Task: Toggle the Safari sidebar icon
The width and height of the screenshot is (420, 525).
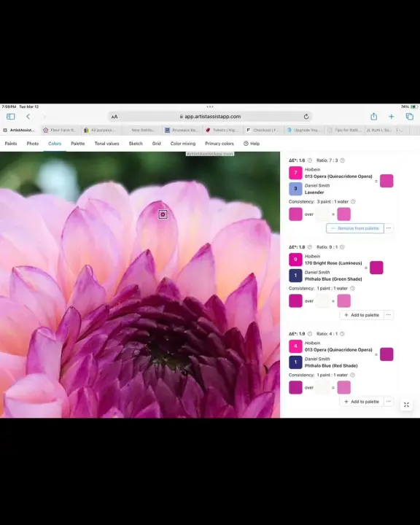Action: 11,117
